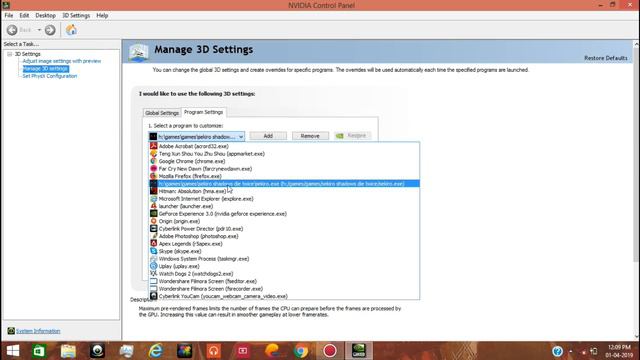The height and width of the screenshot is (360, 640).
Task: Click the Uplay icon in program list
Action: (x=153, y=266)
